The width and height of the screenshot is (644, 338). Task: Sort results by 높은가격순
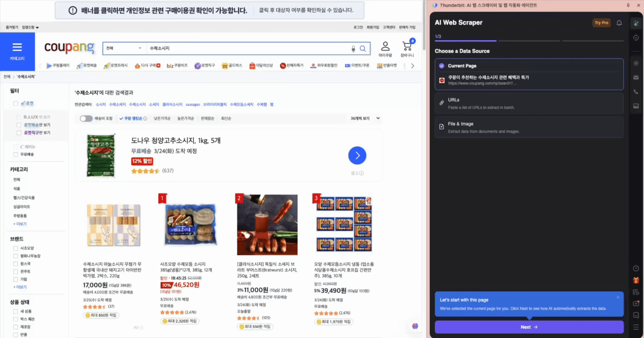[186, 119]
